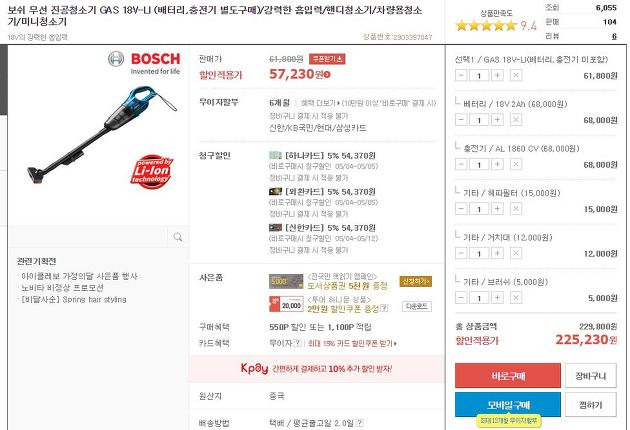
Task: Click the 신청하기 button for gift voucher
Action: [x=415, y=281]
